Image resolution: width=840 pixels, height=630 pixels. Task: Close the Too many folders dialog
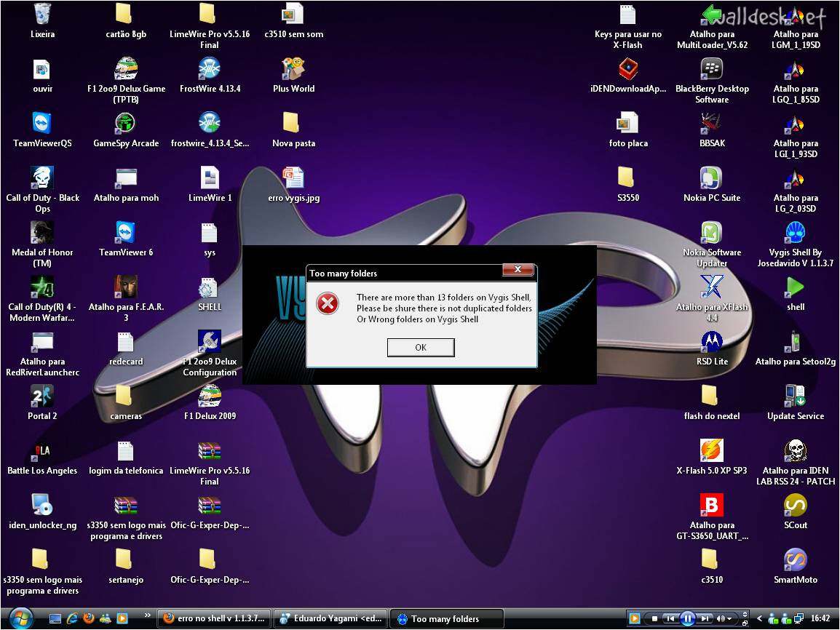click(x=518, y=269)
